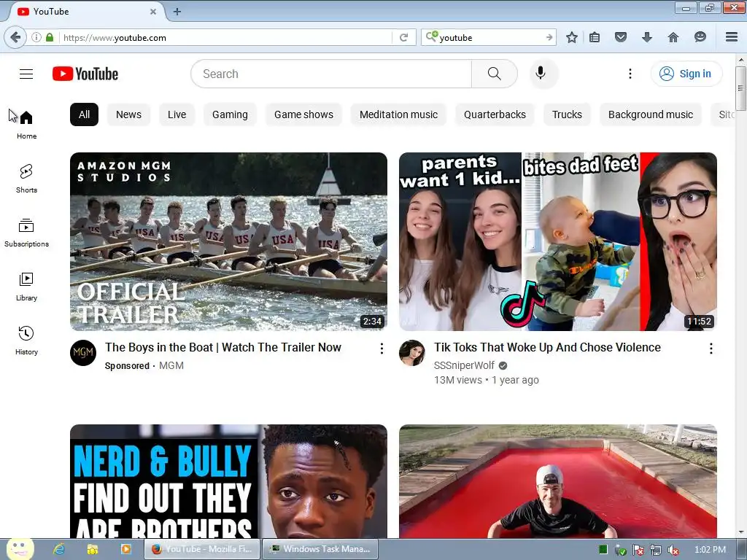
Task: Open Tik Toks That Woke Up video title
Action: [x=547, y=347]
